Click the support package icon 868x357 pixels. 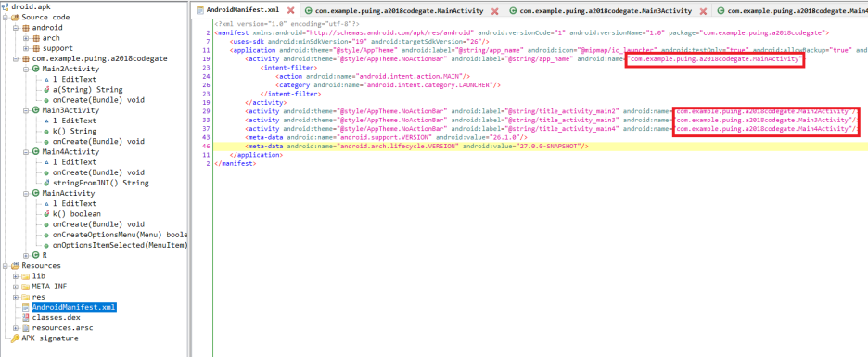click(x=36, y=49)
